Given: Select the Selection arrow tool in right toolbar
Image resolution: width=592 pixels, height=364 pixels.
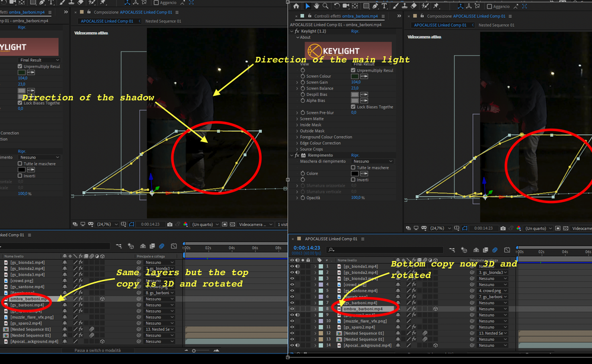Looking at the screenshot, I should (x=308, y=6).
